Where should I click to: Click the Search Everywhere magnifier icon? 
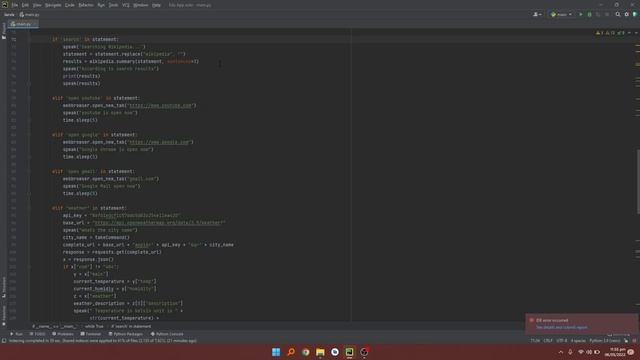coord(618,14)
